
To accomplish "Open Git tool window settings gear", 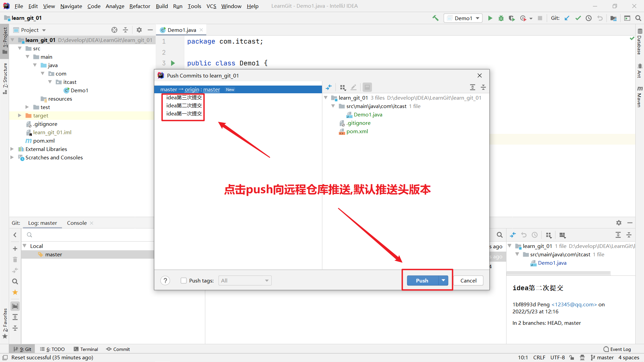I will tap(619, 223).
